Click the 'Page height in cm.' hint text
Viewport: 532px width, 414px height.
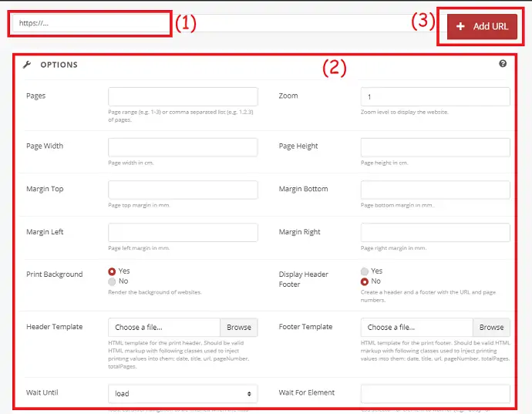click(x=384, y=163)
